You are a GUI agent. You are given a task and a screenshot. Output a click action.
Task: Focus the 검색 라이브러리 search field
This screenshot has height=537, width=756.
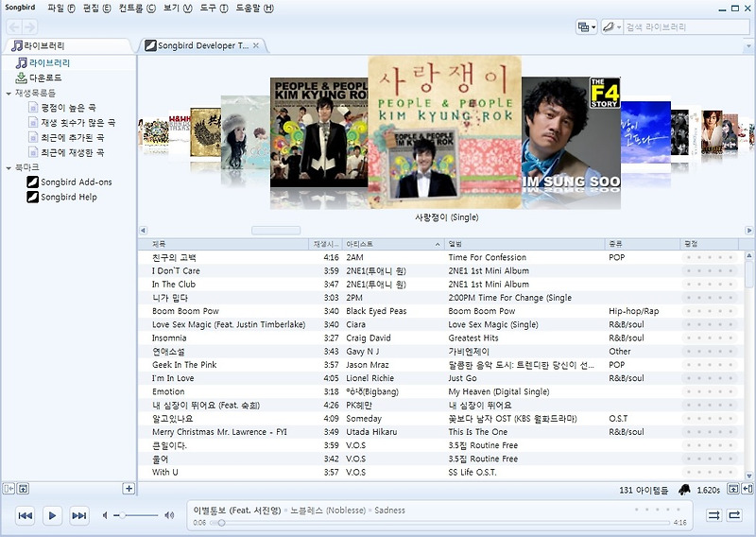click(686, 27)
